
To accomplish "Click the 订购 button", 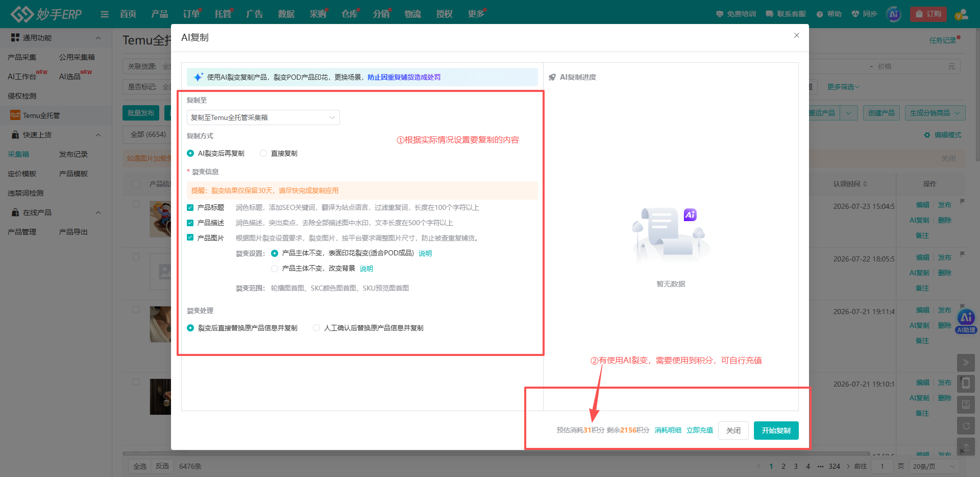I will click(928, 14).
